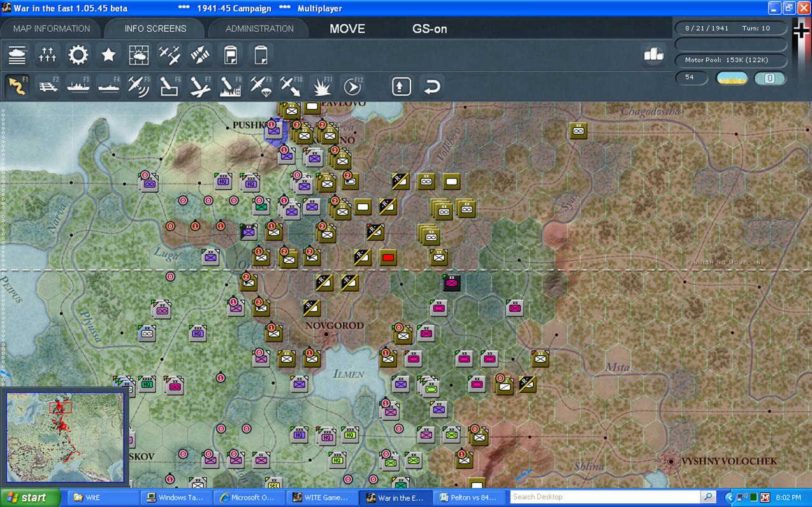Click the clear weather sky indicator
The height and width of the screenshot is (507, 812).
tap(732, 78)
